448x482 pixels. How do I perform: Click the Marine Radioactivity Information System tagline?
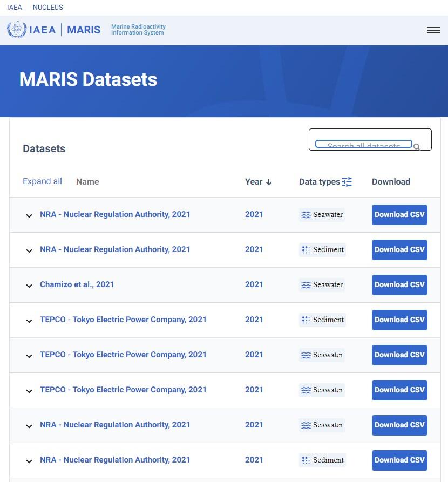click(x=138, y=30)
